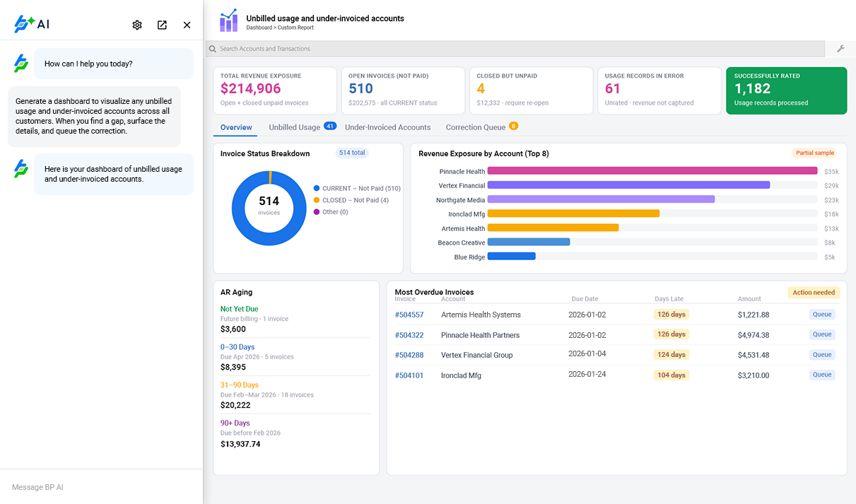Viewport: 856px width, 504px height.
Task: Click the Ironclad Mfg exposure bar
Action: pos(573,213)
